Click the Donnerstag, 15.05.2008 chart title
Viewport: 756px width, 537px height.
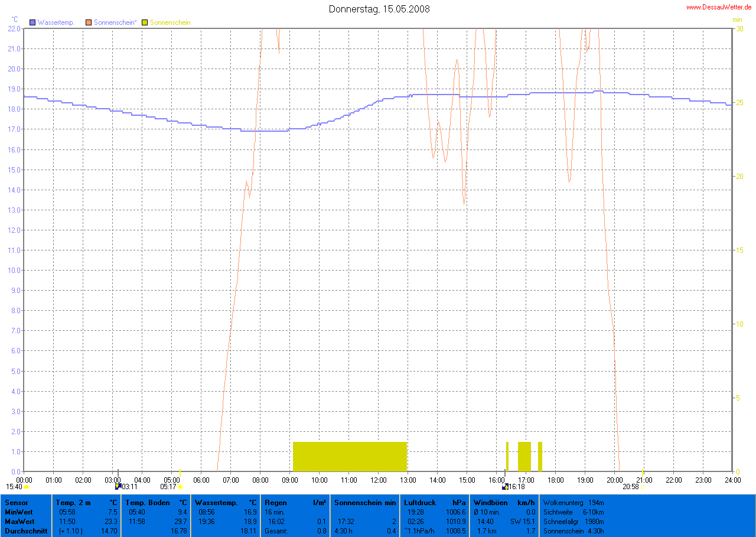pos(379,9)
